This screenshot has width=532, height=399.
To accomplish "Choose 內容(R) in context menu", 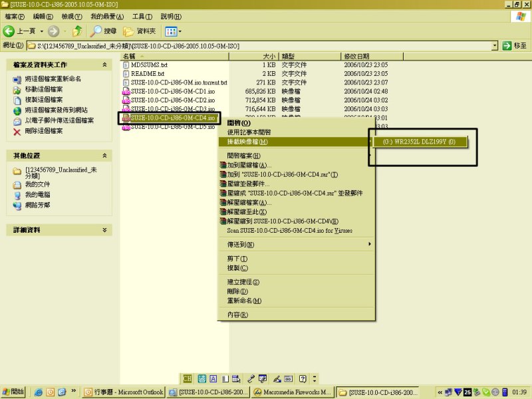I will pyautogui.click(x=296, y=315).
